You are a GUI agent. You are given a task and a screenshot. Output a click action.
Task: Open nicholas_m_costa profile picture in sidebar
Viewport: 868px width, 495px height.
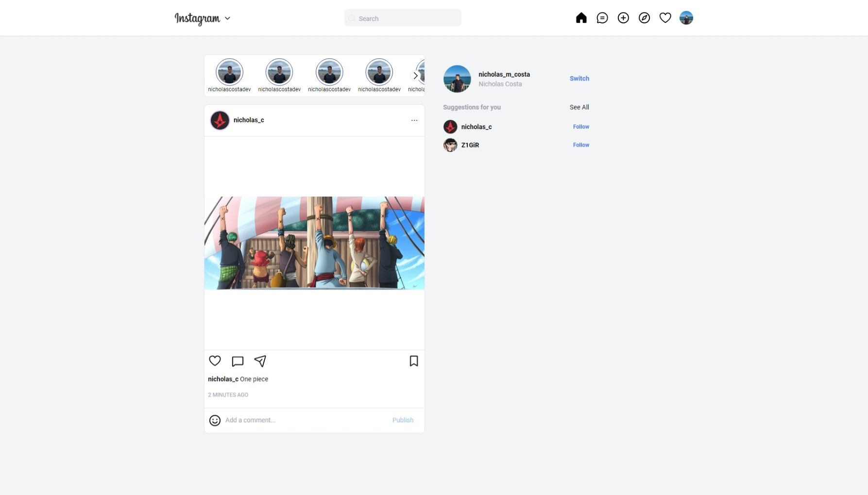[457, 79]
